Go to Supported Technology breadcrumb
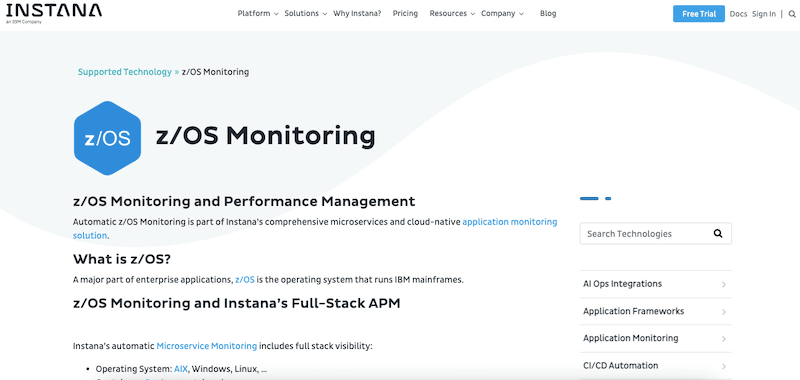 (x=124, y=72)
